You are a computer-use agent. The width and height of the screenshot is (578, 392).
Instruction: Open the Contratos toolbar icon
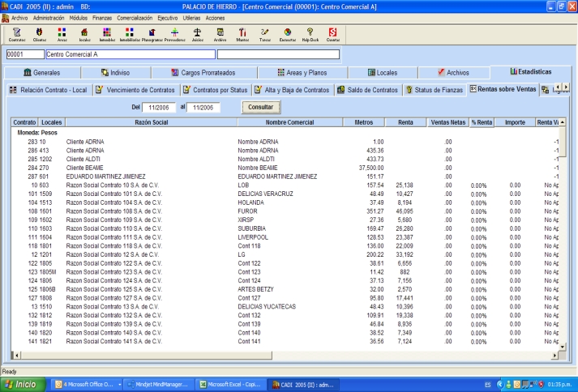(16, 34)
